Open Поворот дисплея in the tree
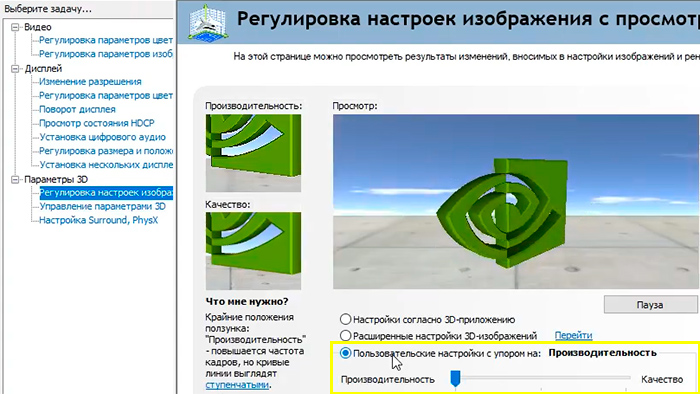 click(x=77, y=109)
